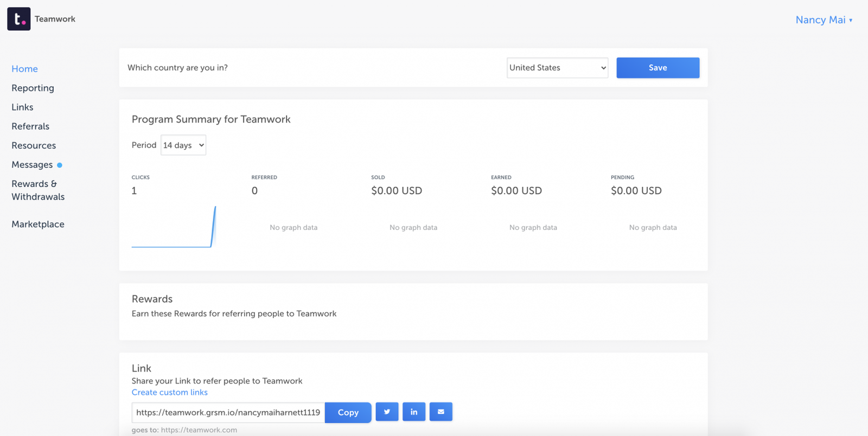Open Nancy Mai account menu
The width and height of the screenshot is (868, 436).
(x=824, y=20)
